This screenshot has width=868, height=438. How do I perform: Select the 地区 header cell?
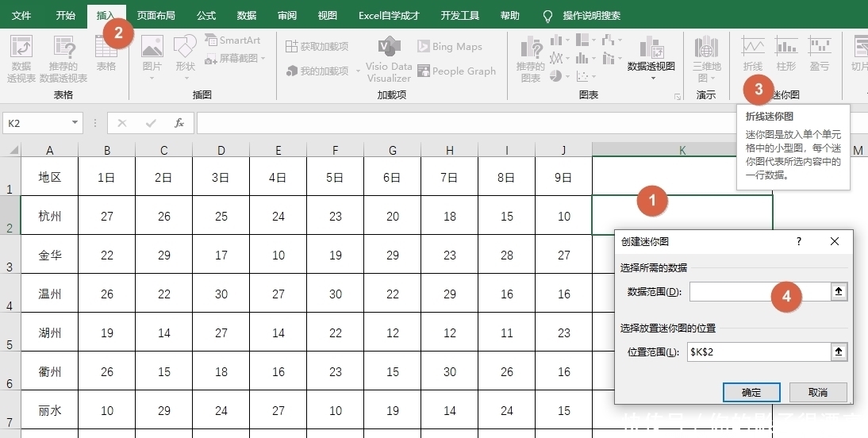50,177
